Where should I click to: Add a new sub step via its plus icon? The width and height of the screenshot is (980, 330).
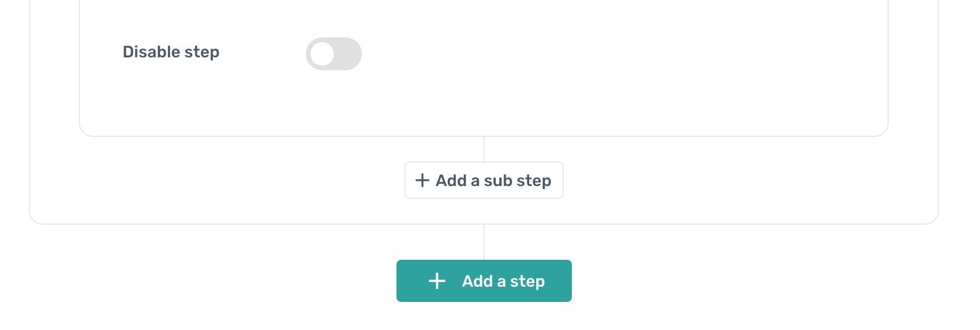coord(422,180)
